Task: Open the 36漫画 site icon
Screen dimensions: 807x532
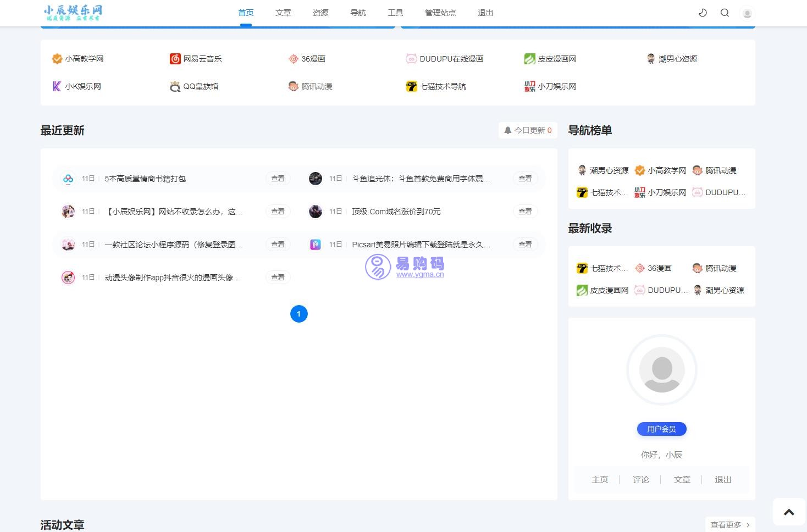Action: pos(294,59)
